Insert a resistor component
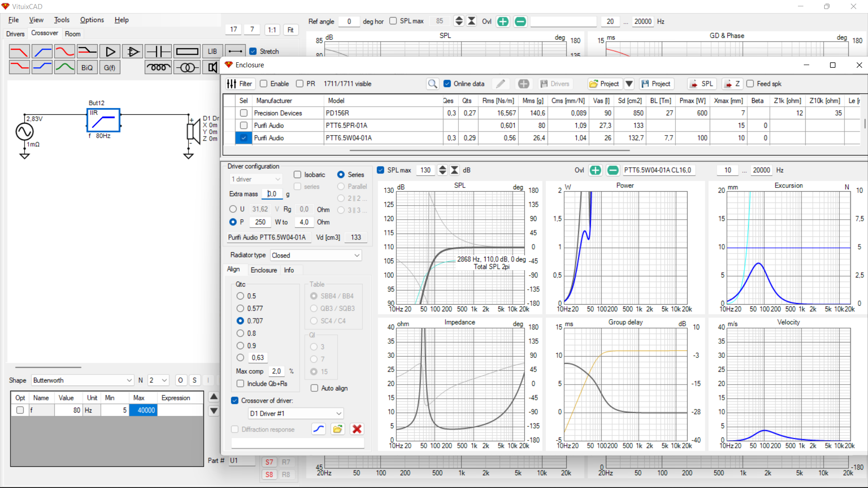 pos(187,52)
